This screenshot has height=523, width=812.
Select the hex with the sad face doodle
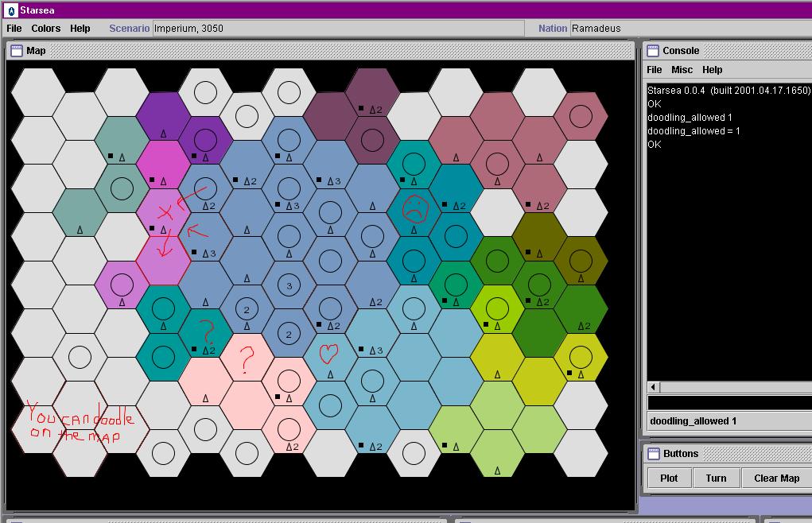414,211
